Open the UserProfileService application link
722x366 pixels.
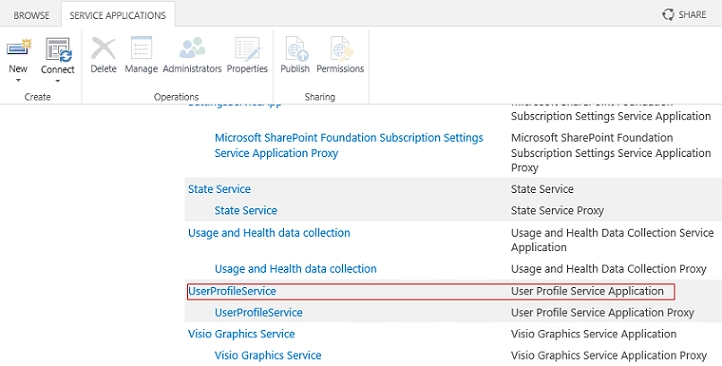point(232,291)
